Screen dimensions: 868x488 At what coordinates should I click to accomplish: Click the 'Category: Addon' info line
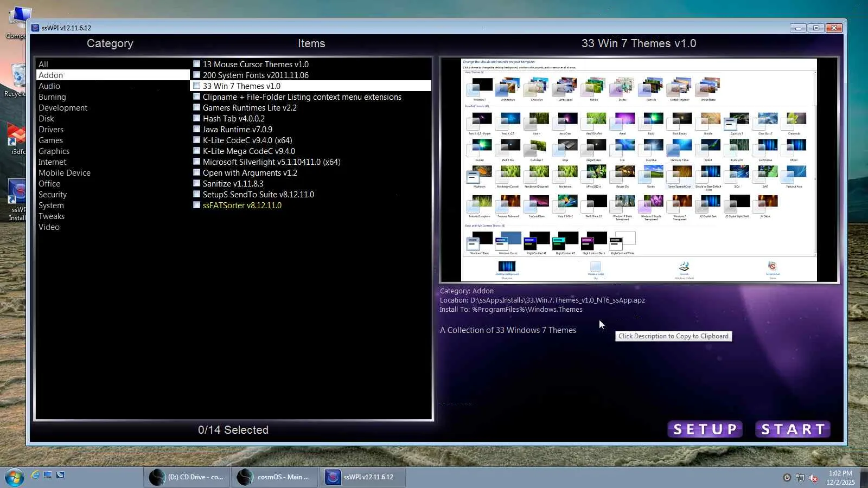(x=467, y=291)
